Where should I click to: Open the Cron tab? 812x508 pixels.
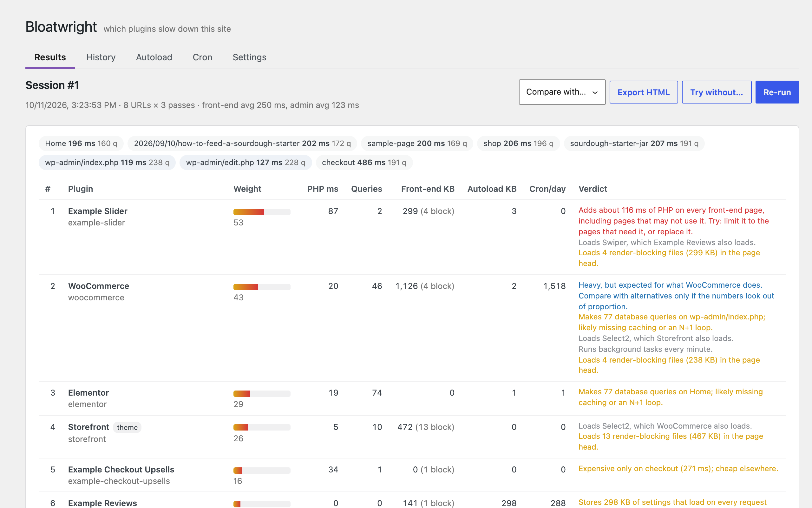pos(202,57)
